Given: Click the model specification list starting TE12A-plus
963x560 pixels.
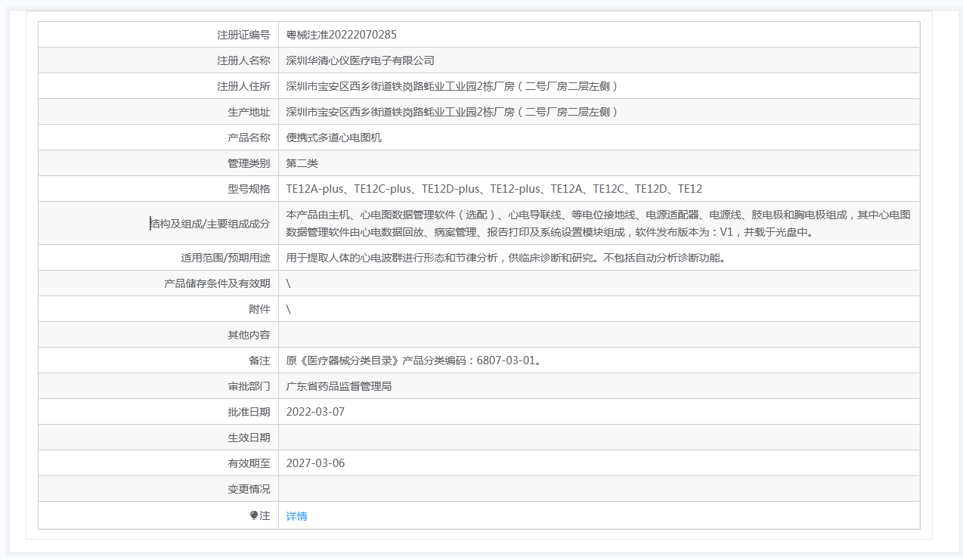Looking at the screenshot, I should [494, 189].
